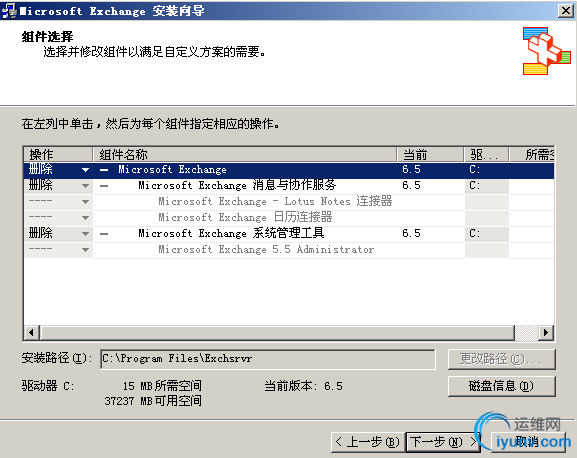This screenshot has height=458, width=577.
Task: Click the 删除 action of Microsoft Exchange row
Action: tap(41, 170)
